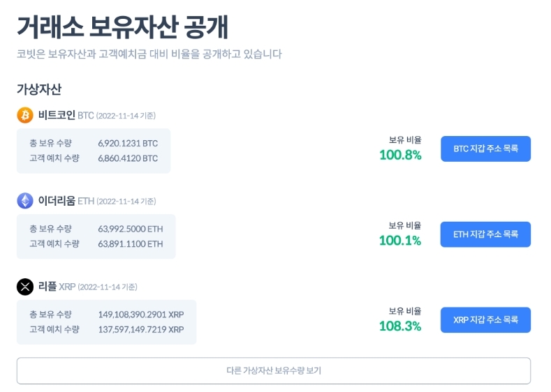551x392 pixels.
Task: Open the ETH 지갑 주소 목록 button
Action: (485, 234)
